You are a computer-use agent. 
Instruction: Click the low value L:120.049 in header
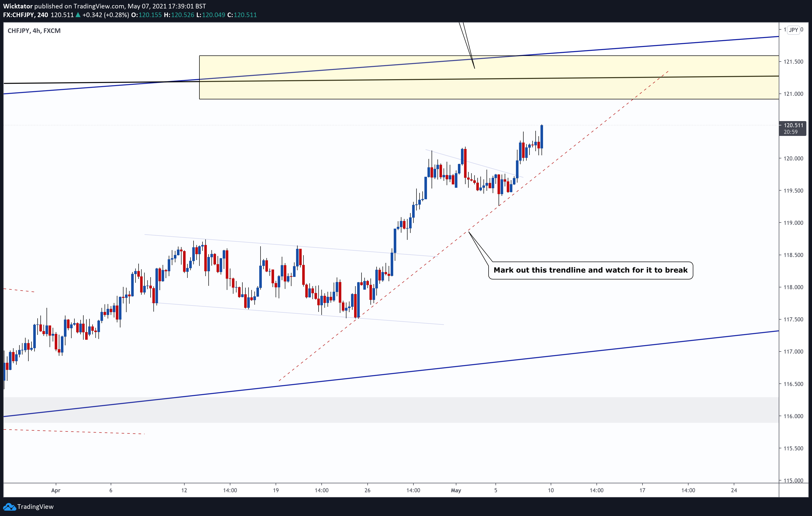point(211,15)
